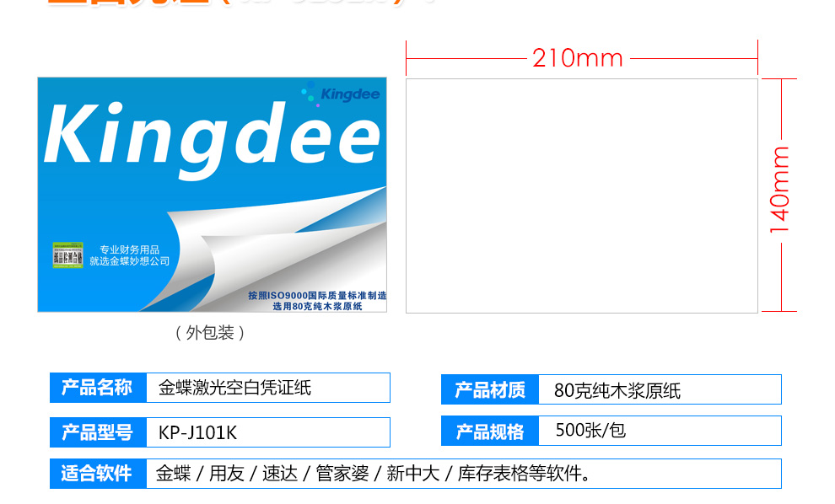
Task: Click the 产品规格 blue label
Action: click(x=490, y=431)
